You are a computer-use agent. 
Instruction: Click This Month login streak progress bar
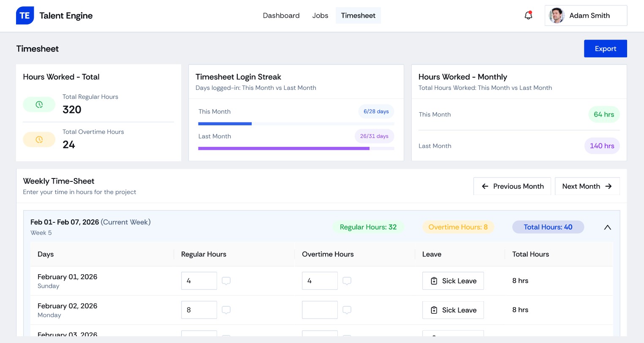pyautogui.click(x=296, y=124)
